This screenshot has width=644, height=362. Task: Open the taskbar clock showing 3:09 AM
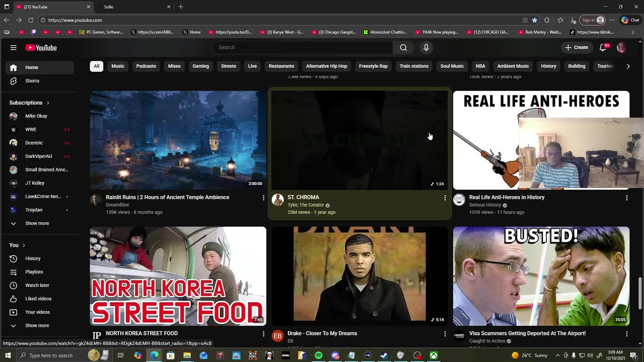[x=615, y=355]
